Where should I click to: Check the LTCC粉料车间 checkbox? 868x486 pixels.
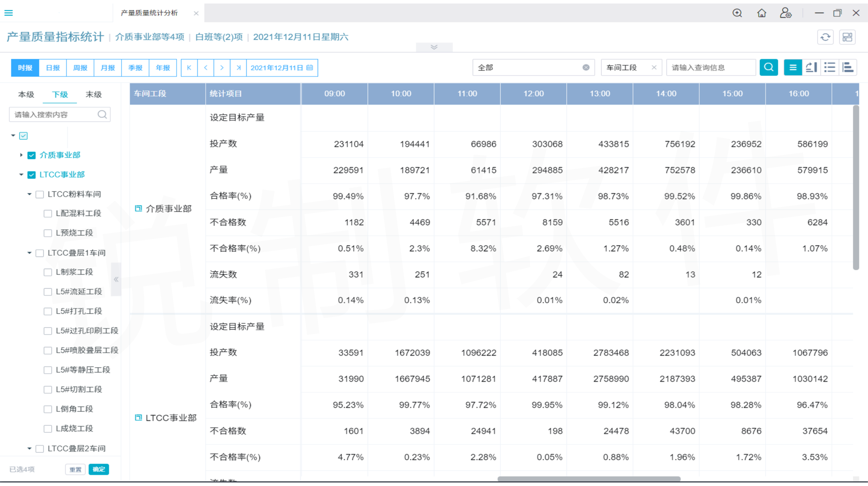40,194
